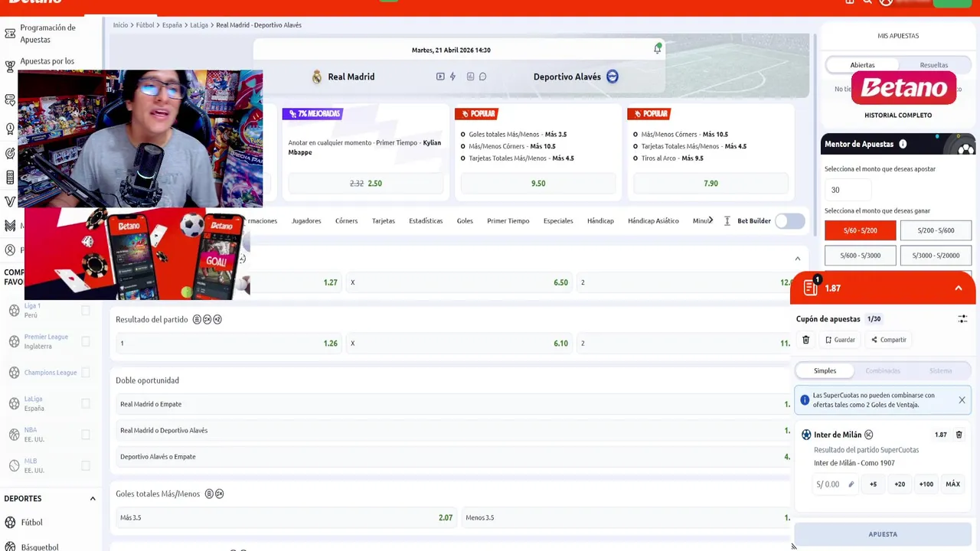Open HISTORIAL COMPLETO link
Screen dimensions: 980x551
tap(898, 115)
